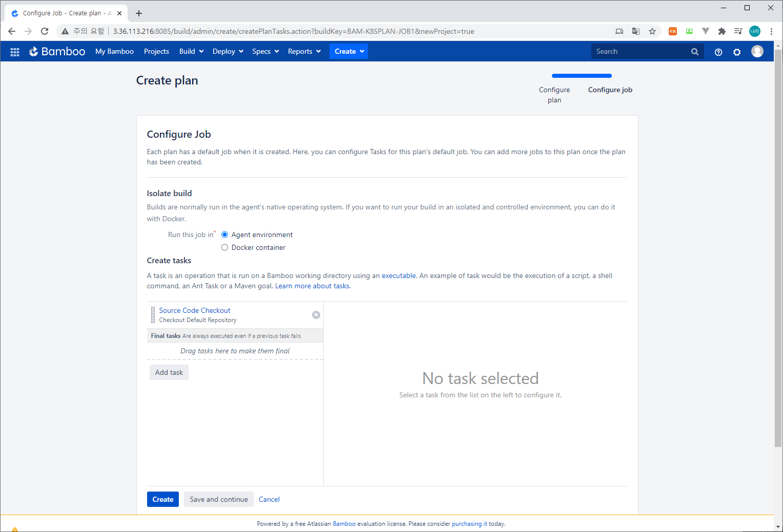Image resolution: width=783 pixels, height=532 pixels.
Task: Open the media control playlist icon
Action: [738, 31]
